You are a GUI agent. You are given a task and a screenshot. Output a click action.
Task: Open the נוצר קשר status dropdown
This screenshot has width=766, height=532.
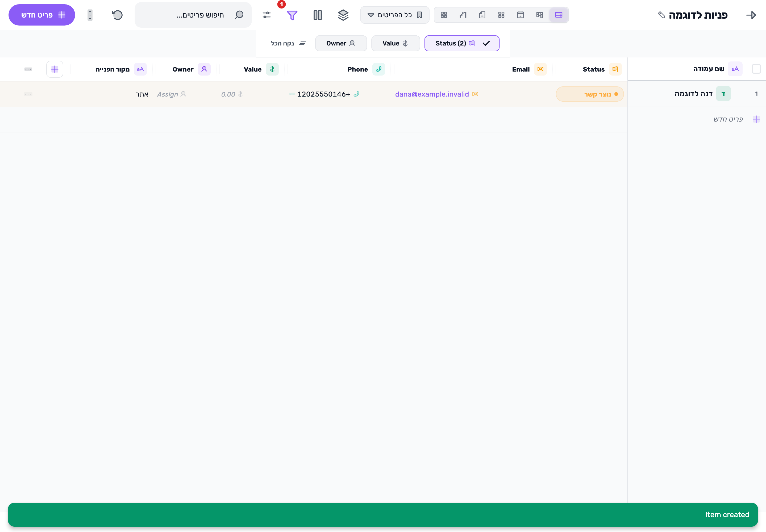[590, 94]
